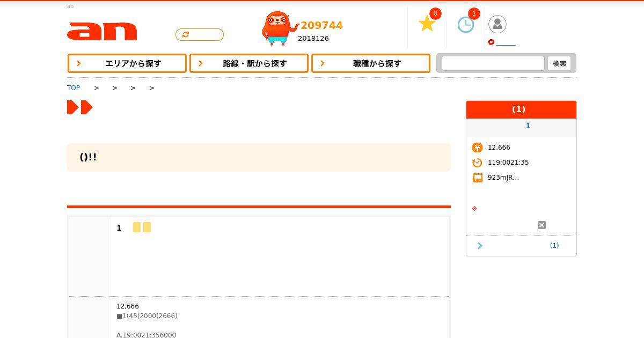Click the '2018126' date text
The height and width of the screenshot is (338, 644).
click(313, 39)
